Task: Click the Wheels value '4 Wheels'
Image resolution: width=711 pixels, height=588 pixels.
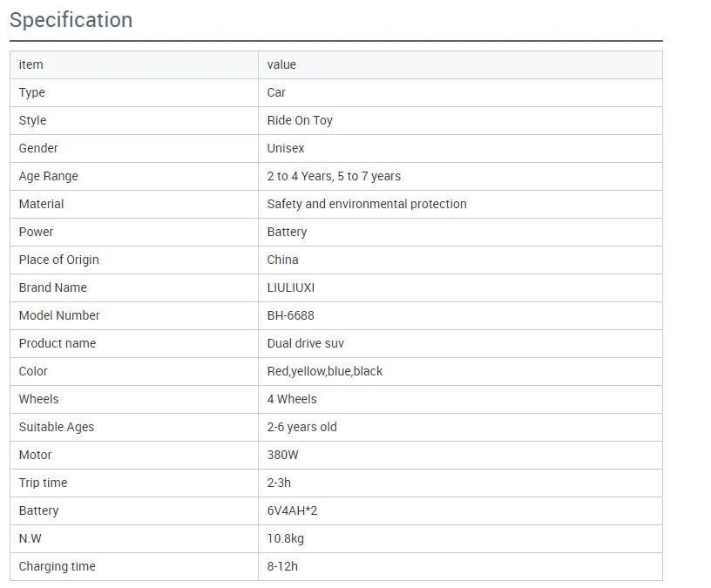Action: (292, 399)
